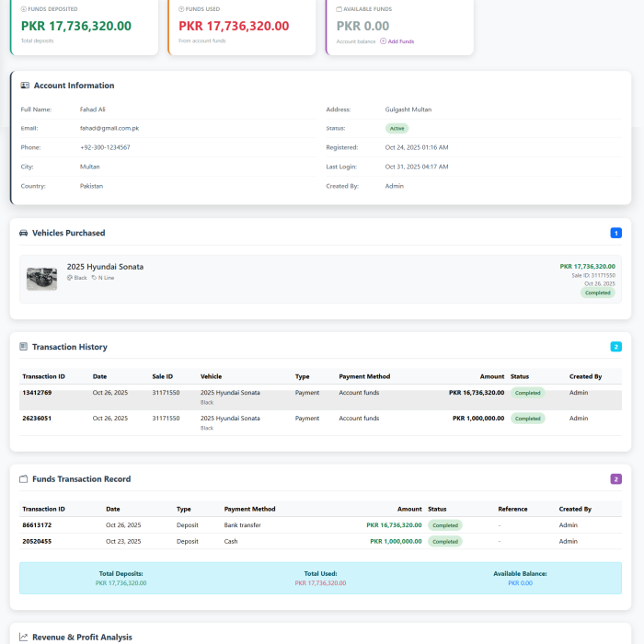Click the Transaction History list icon

[x=23, y=347]
